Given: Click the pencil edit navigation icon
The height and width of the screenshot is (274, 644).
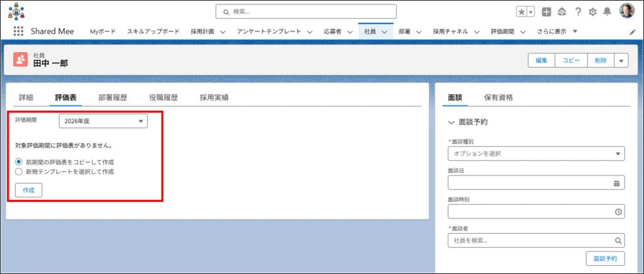Looking at the screenshot, I should (632, 31).
